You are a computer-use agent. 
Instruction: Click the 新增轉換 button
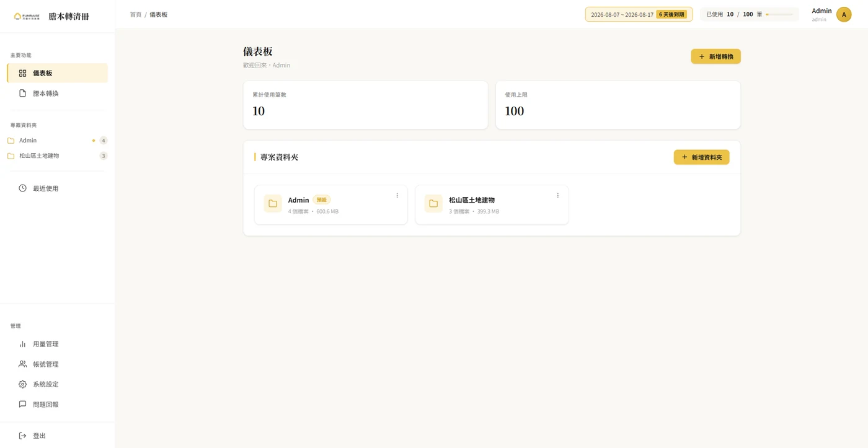tap(715, 56)
